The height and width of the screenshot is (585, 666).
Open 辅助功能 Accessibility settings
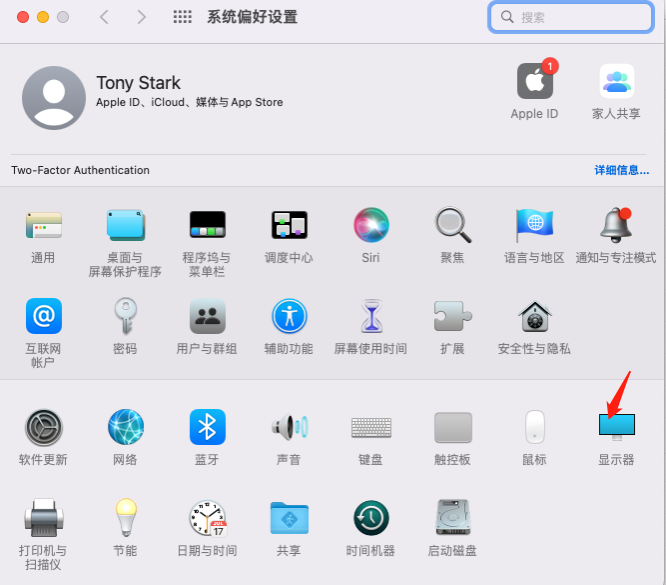tap(289, 317)
